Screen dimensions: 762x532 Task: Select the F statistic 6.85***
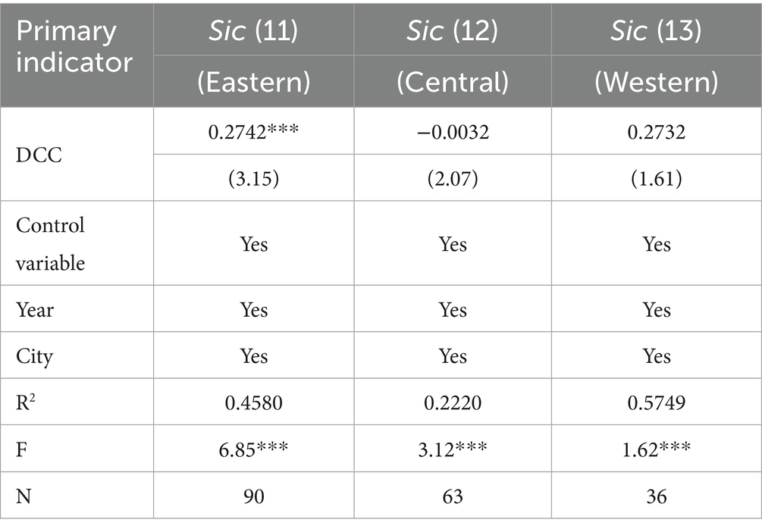pyautogui.click(x=253, y=449)
